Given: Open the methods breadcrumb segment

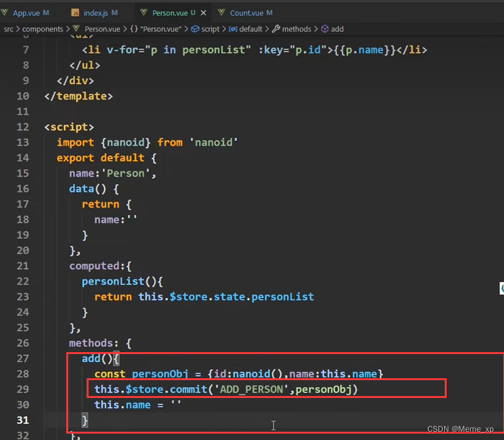Looking at the screenshot, I should pos(296,29).
